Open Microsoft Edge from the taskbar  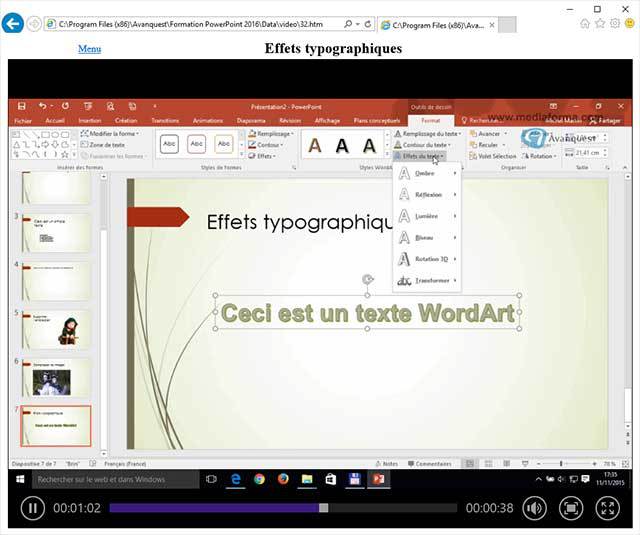click(234, 480)
